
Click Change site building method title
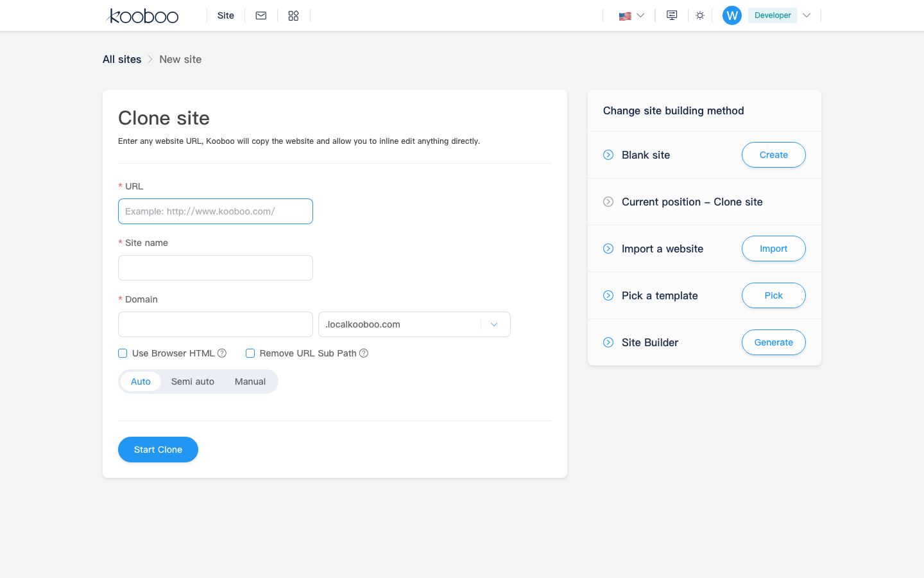(x=673, y=110)
